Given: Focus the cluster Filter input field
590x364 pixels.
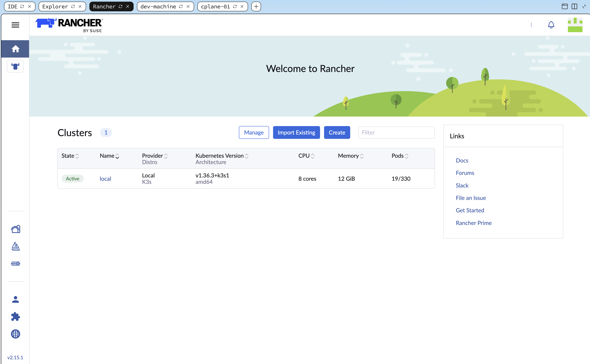Looking at the screenshot, I should [x=396, y=132].
